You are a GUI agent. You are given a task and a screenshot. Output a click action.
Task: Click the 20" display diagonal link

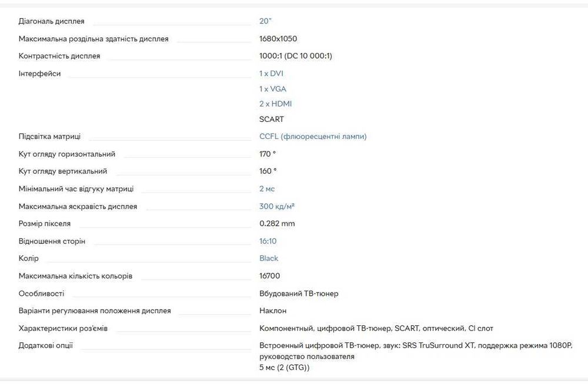pyautogui.click(x=265, y=21)
